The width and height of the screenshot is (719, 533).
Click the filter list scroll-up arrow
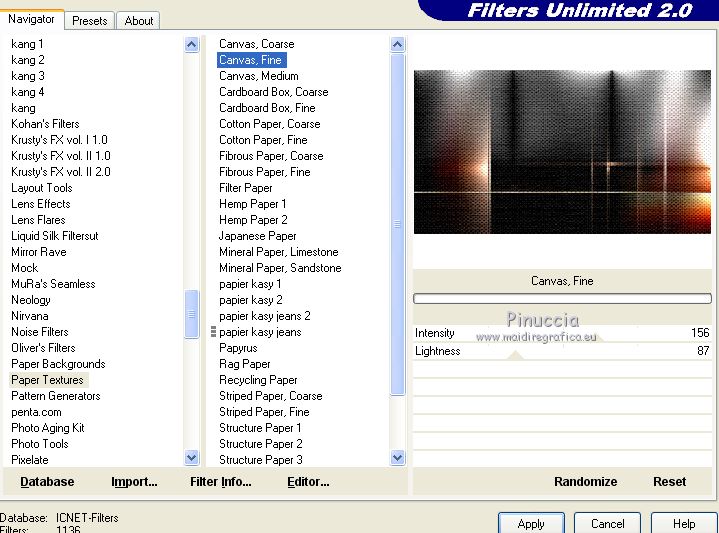pyautogui.click(x=398, y=44)
